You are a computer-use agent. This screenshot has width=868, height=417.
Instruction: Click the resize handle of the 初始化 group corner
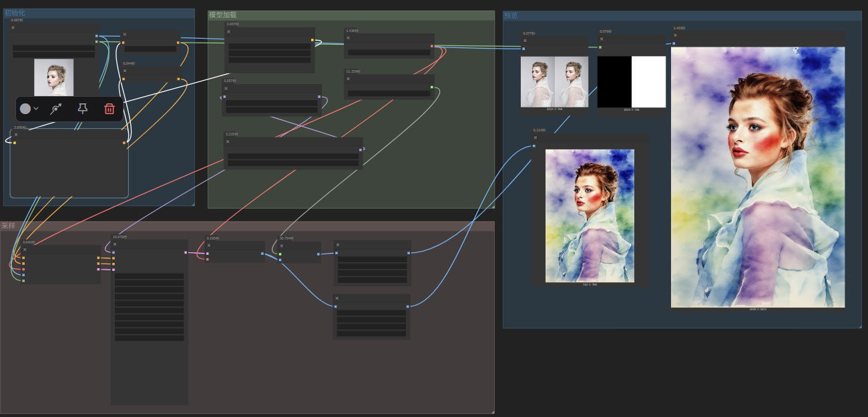192,203
